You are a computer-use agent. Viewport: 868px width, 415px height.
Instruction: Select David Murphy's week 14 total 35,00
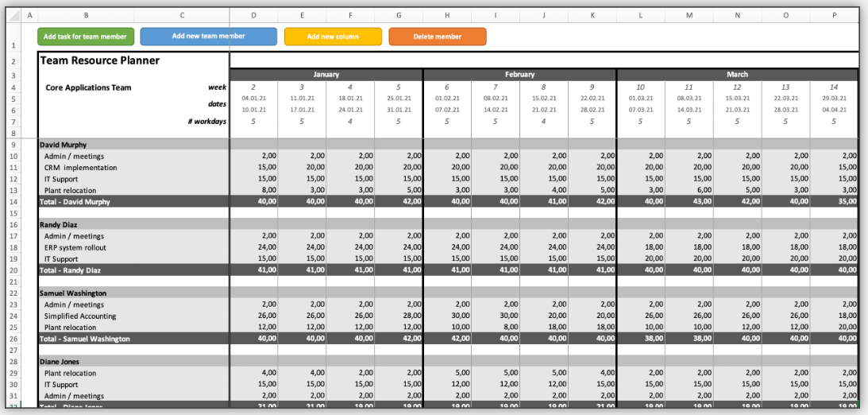834,202
